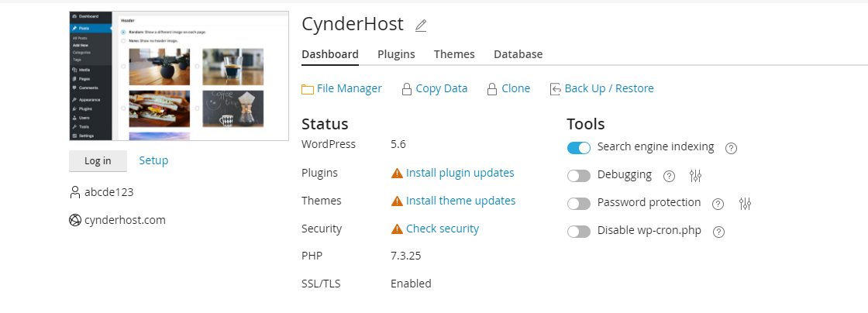Screen dimensions: 868x313
Task: Click the WordPress version 5.6 value
Action: 398,145
